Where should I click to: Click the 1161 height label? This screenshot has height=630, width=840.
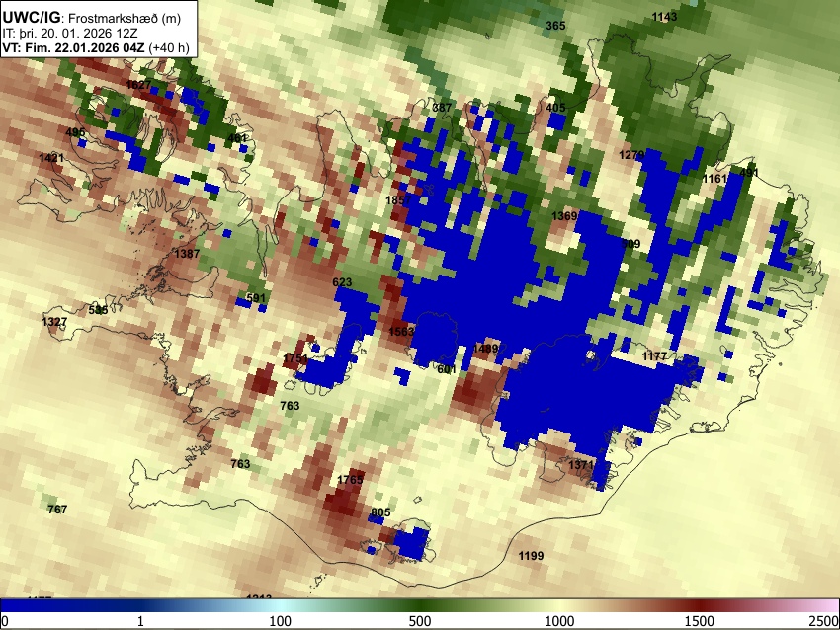715,179
